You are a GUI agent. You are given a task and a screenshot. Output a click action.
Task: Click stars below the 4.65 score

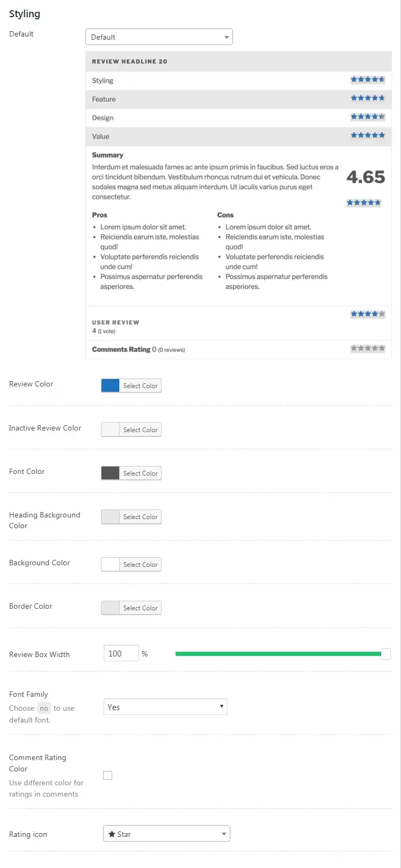tap(363, 203)
